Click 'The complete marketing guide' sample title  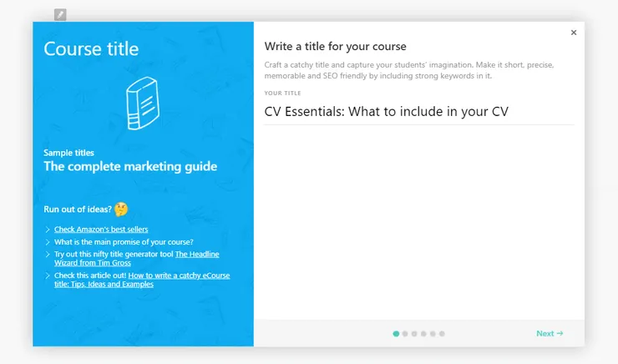click(130, 166)
